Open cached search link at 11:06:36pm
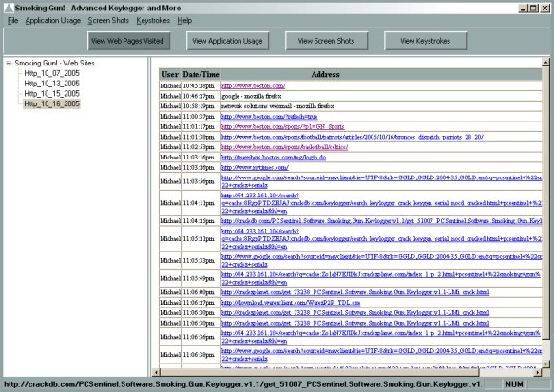The width and height of the screenshot is (554, 392). tap(381, 337)
